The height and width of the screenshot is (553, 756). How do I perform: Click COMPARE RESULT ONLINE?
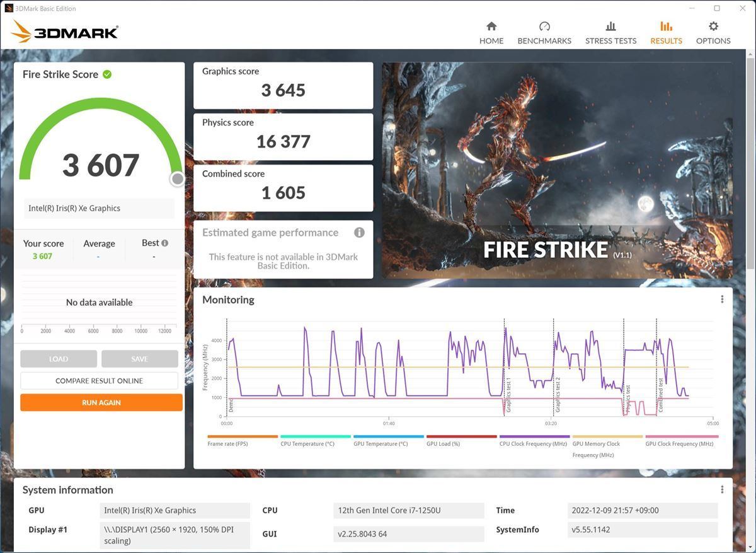tap(99, 381)
